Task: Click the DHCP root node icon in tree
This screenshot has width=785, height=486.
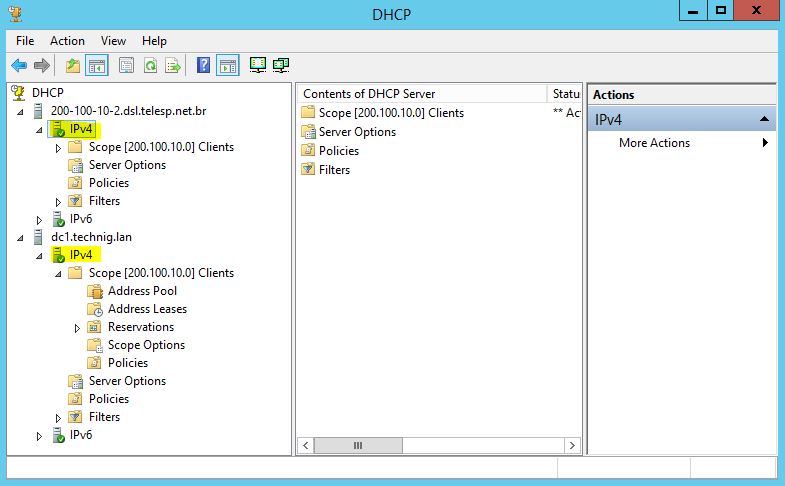Action: pyautogui.click(x=18, y=93)
